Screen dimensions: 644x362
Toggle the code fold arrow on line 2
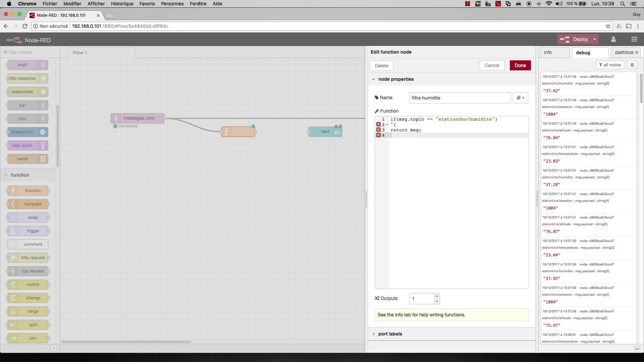[387, 125]
